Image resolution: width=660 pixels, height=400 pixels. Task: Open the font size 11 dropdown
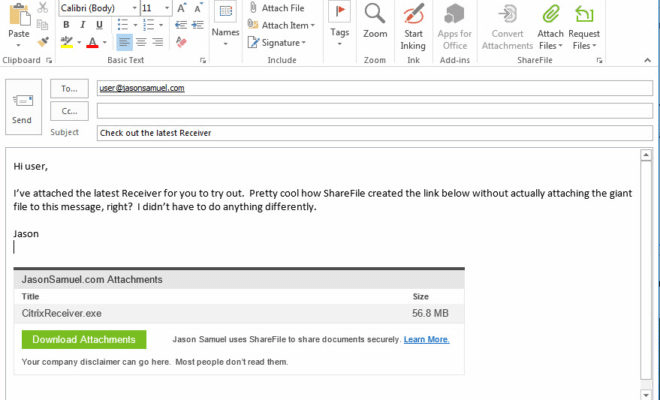click(167, 8)
